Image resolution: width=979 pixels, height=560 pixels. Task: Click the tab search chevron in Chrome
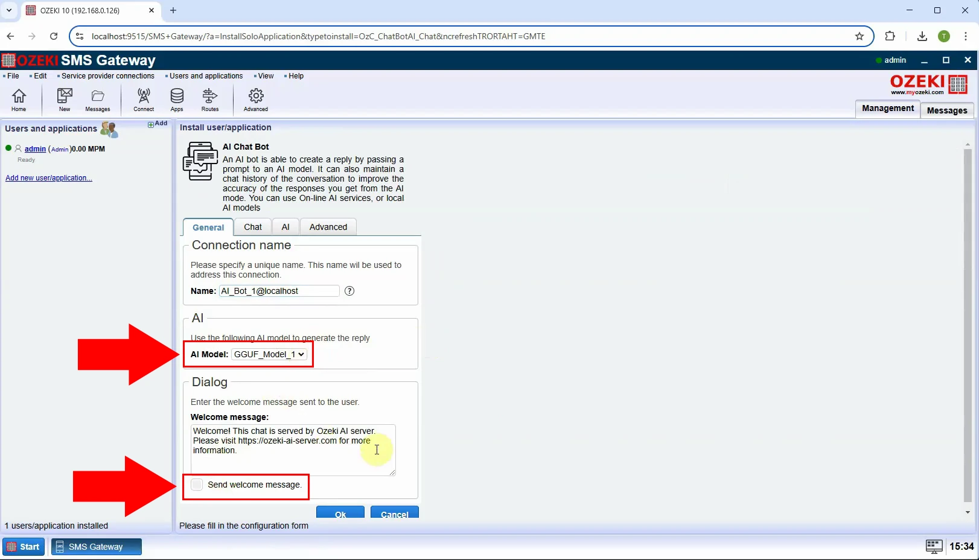[x=9, y=10]
